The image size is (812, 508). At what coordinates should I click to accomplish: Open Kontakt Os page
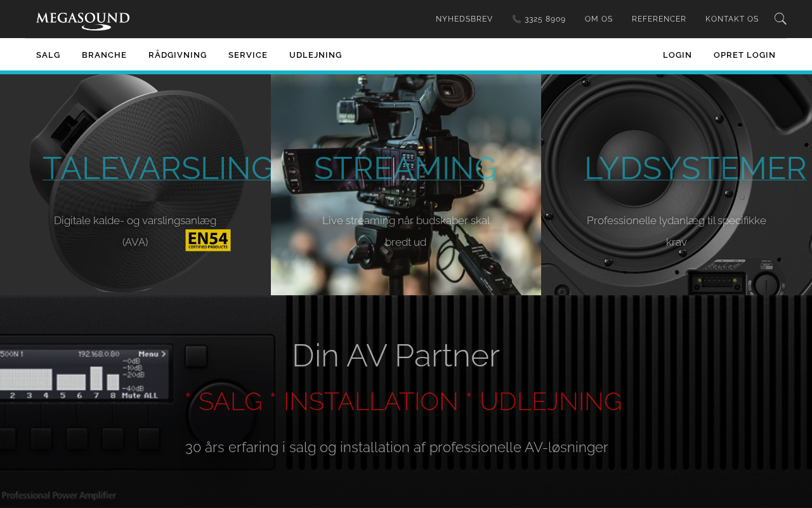pos(732,19)
